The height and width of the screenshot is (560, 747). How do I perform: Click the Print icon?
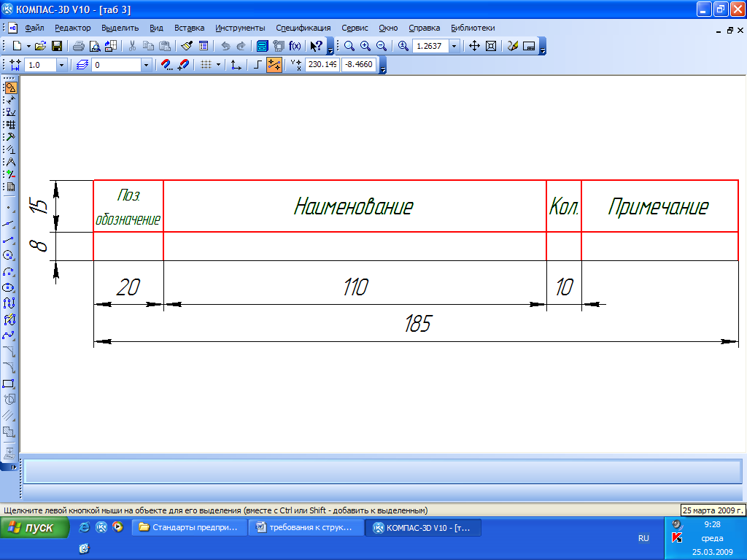(x=79, y=46)
